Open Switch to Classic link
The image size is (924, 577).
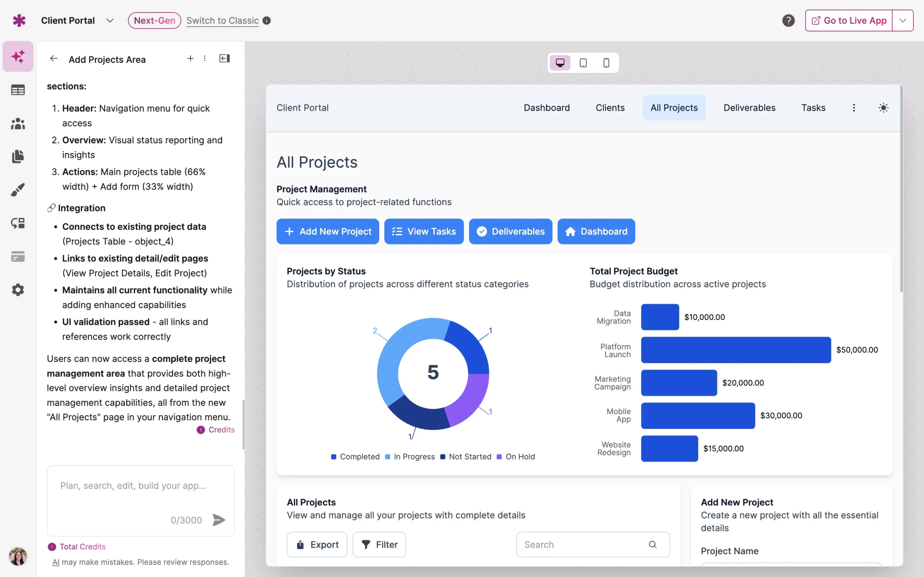click(222, 21)
